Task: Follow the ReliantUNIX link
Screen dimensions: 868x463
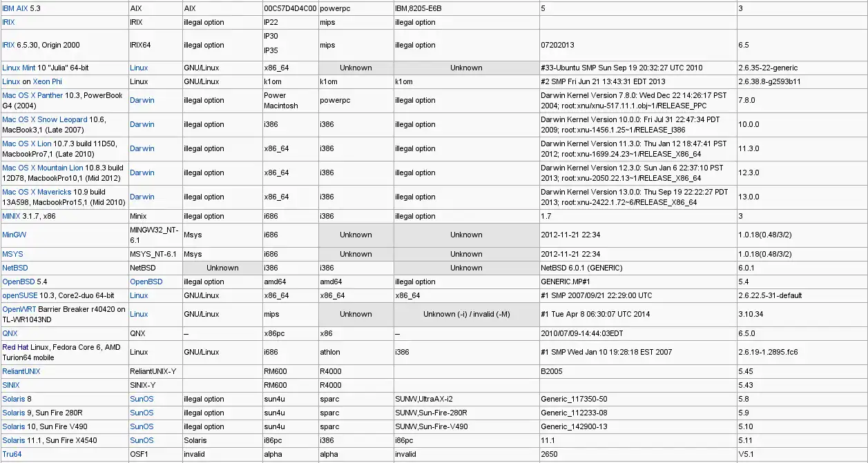Action: point(21,371)
